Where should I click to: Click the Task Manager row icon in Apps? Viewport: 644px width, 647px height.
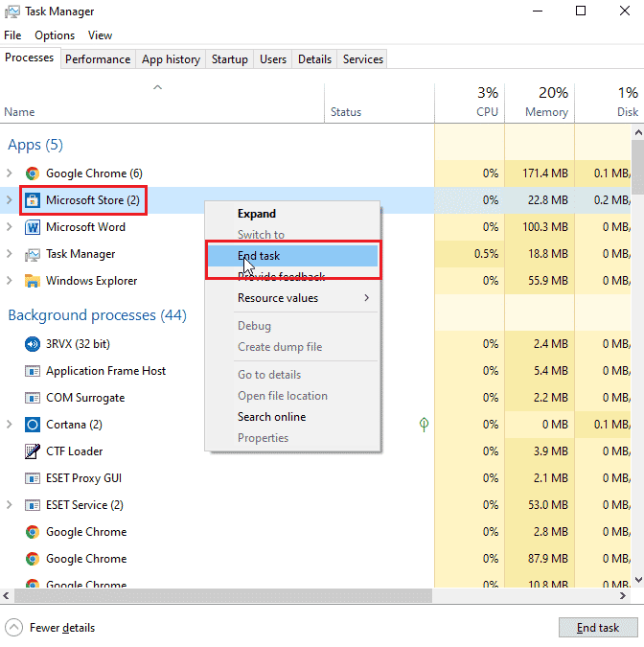33,254
